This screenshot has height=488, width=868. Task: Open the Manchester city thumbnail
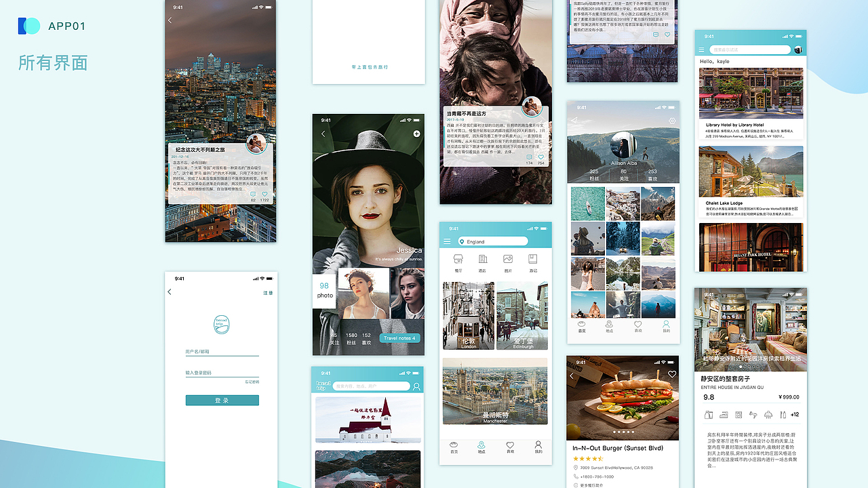495,391
